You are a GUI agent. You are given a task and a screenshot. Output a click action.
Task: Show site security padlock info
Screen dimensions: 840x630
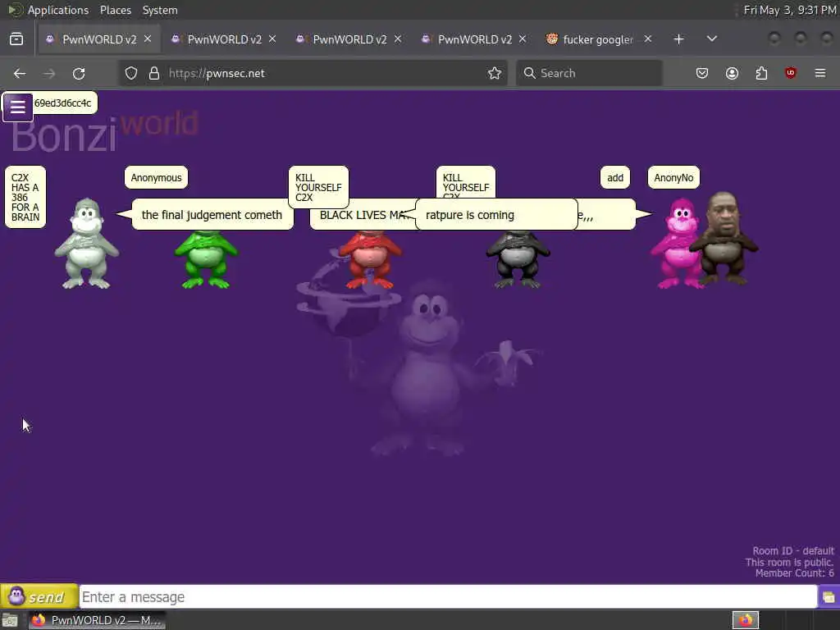point(154,73)
